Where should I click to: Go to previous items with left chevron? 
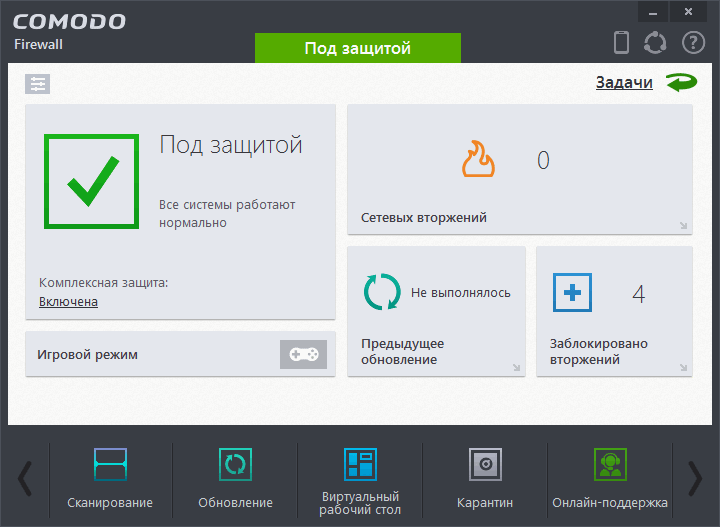click(25, 479)
